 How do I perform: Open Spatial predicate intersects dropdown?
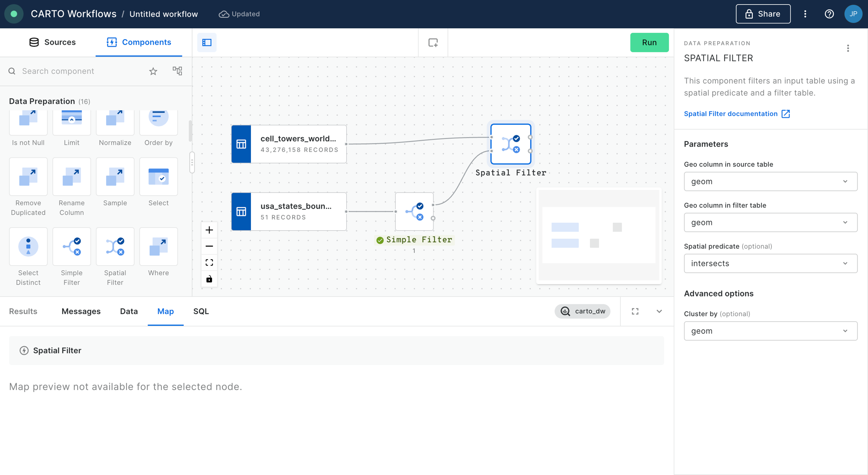pos(770,263)
